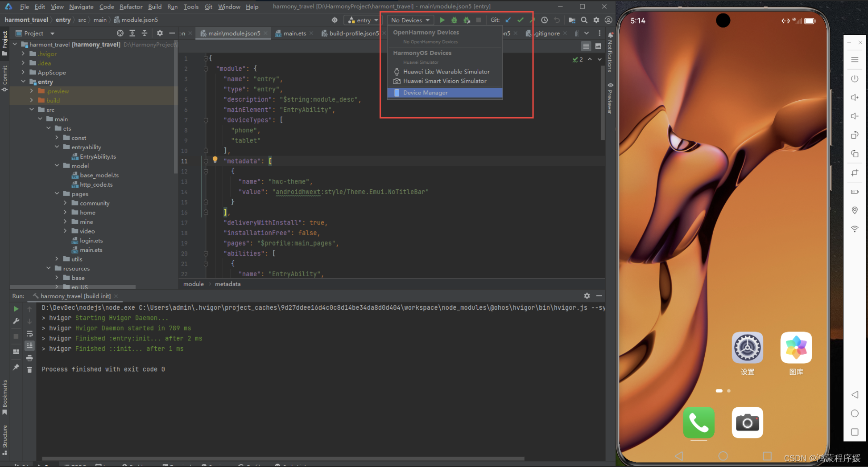
Task: Click the Wi-Fi icon in the emulator sidebar
Action: tap(855, 229)
